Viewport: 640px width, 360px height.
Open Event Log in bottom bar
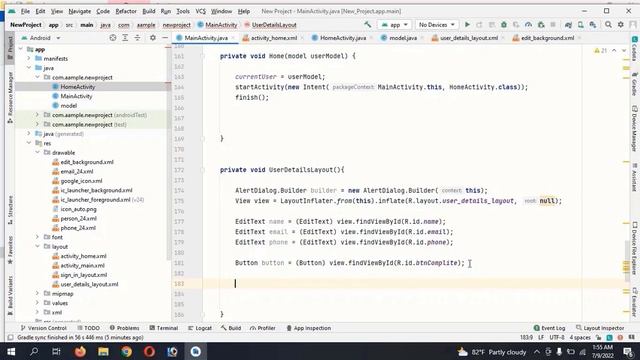[549, 328]
